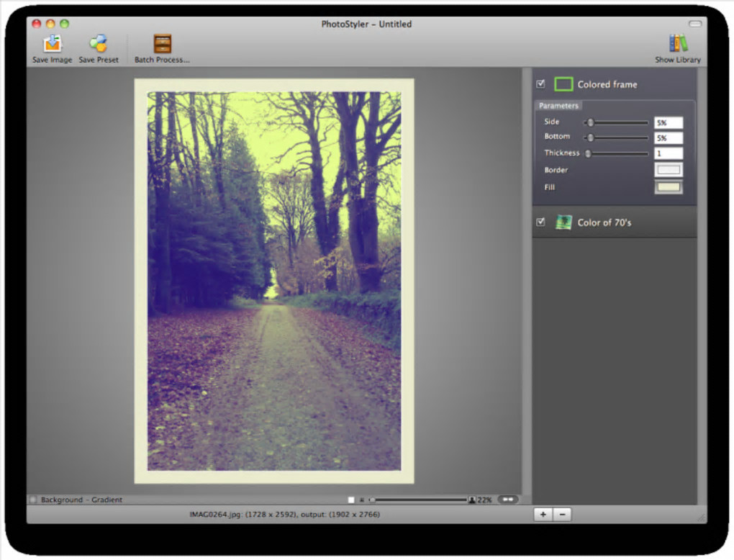Click the Bottom percentage input field

[668, 137]
